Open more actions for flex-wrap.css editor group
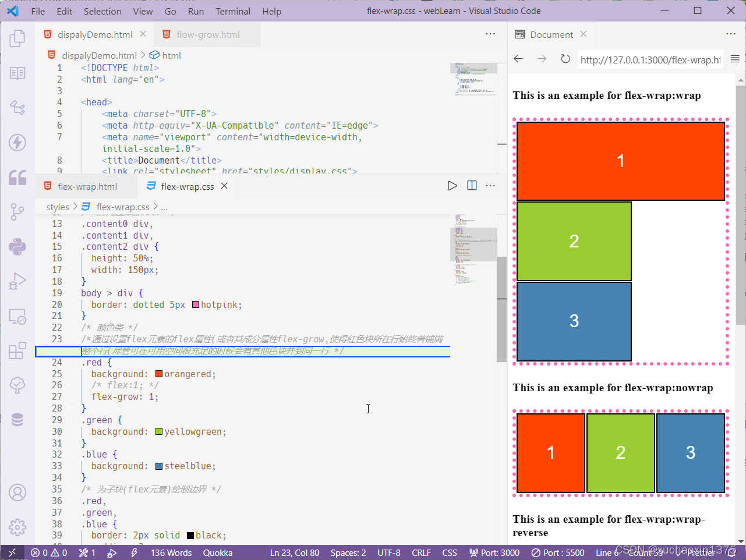The width and height of the screenshot is (746, 560). 490,186
